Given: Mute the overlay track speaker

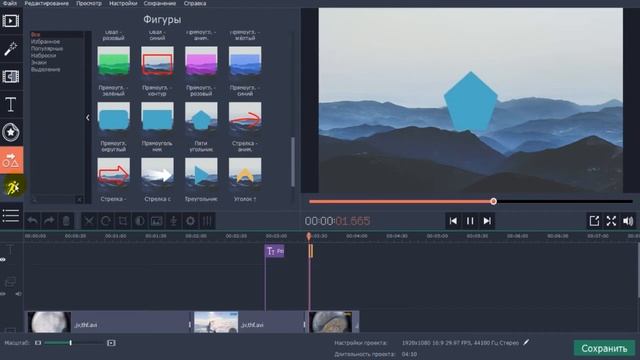Looking at the screenshot, I should pyautogui.click(x=18, y=294).
